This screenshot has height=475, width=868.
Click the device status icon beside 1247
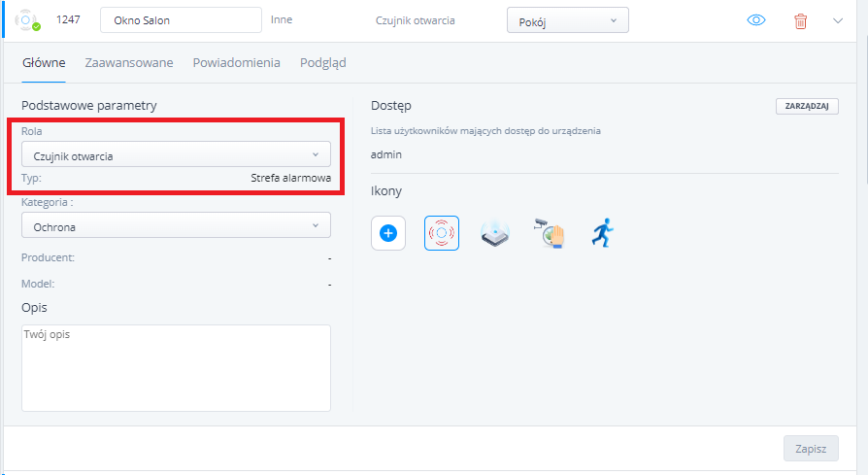pyautogui.click(x=29, y=20)
